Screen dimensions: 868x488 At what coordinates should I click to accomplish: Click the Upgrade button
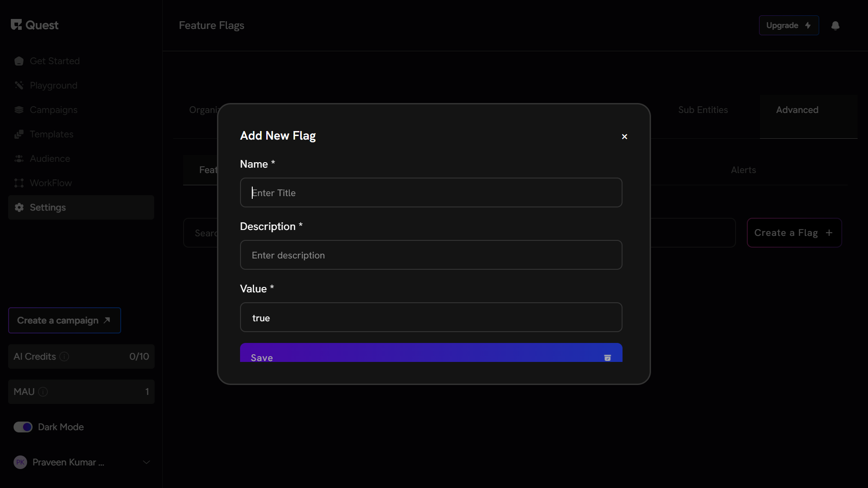pyautogui.click(x=788, y=26)
